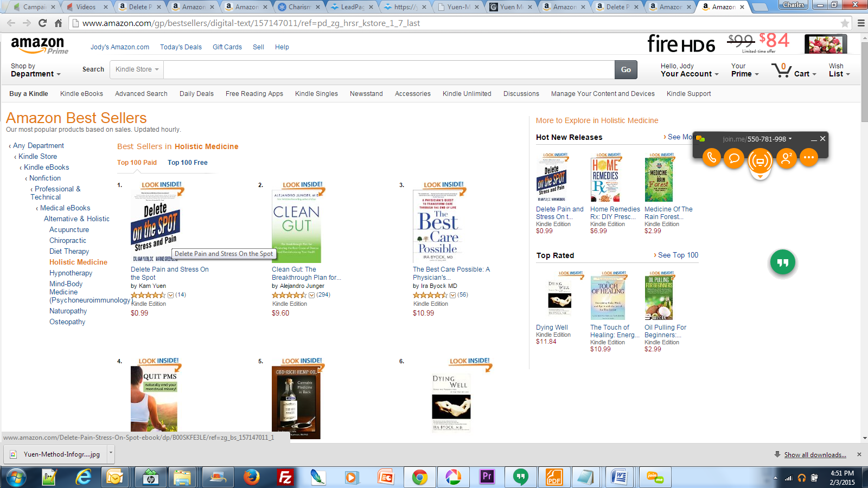Click in the Amazon search input field
This screenshot has width=868, height=488.
click(x=389, y=69)
